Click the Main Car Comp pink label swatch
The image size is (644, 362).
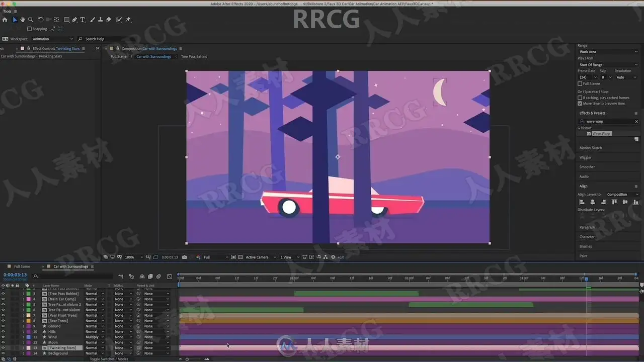coord(28,299)
